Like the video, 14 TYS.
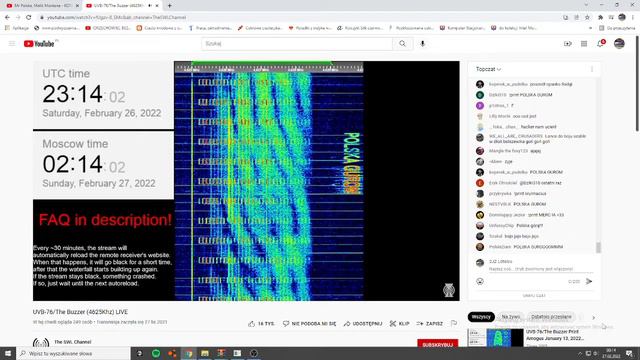The height and width of the screenshot is (360, 640). 261,324
